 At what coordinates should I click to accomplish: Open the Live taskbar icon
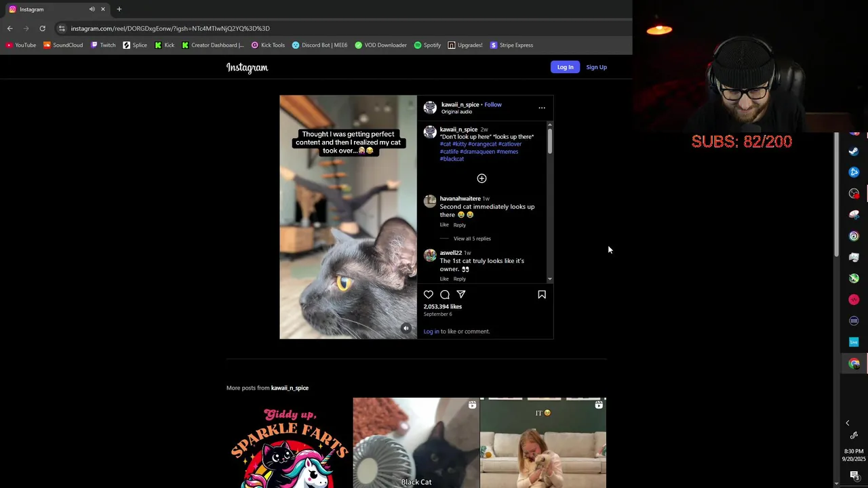854,342
